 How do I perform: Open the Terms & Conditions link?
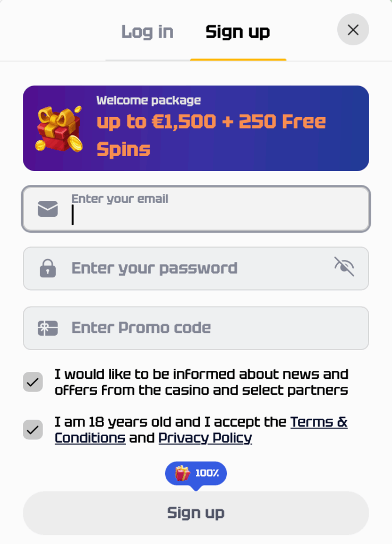pos(319,422)
